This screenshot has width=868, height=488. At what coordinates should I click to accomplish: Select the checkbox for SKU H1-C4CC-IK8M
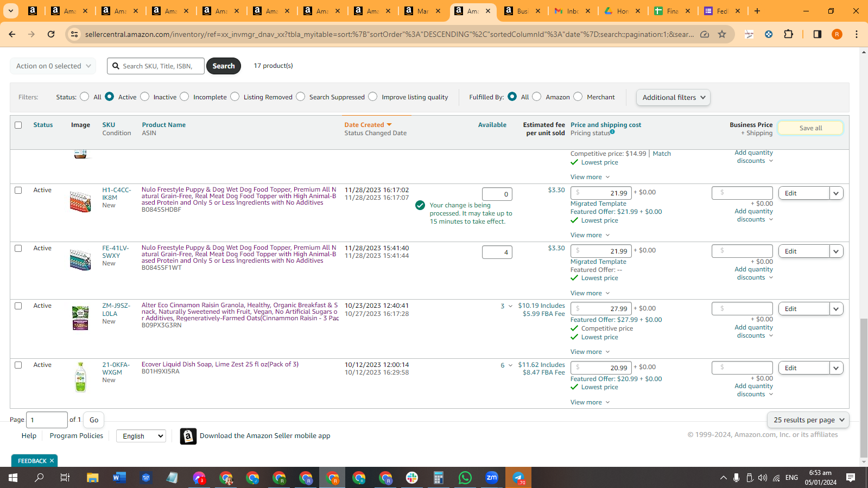click(x=18, y=191)
